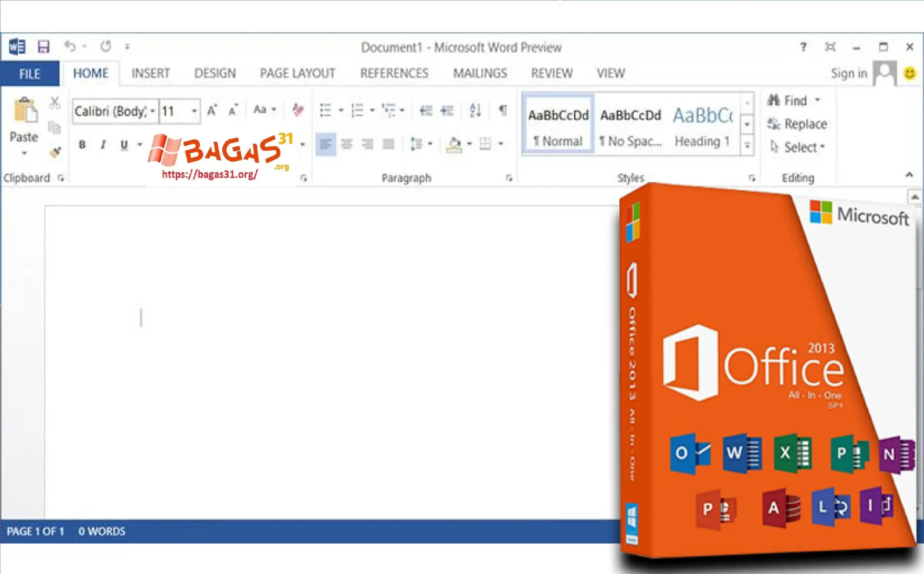Show paragraph marks with the pilcrow icon

[503, 110]
